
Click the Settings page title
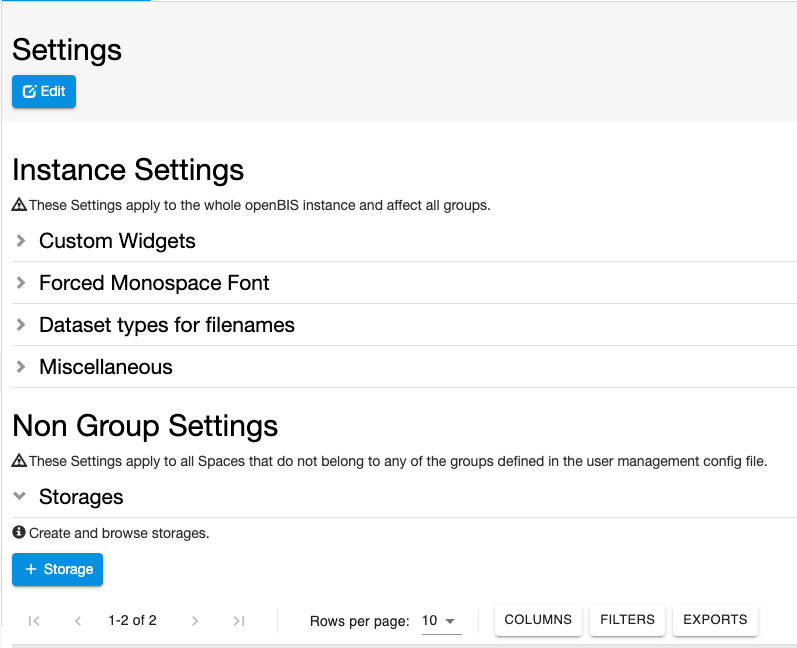click(67, 50)
